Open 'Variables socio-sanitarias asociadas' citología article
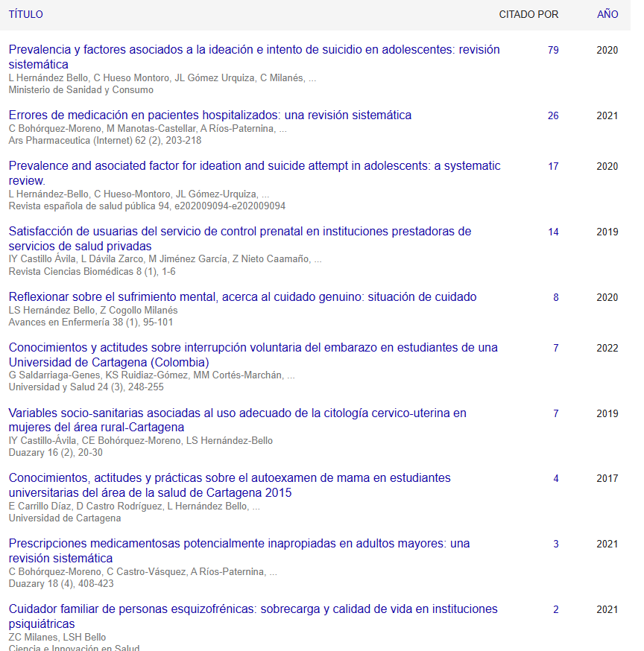Viewport: 644px width, 651px height. pyautogui.click(x=237, y=413)
